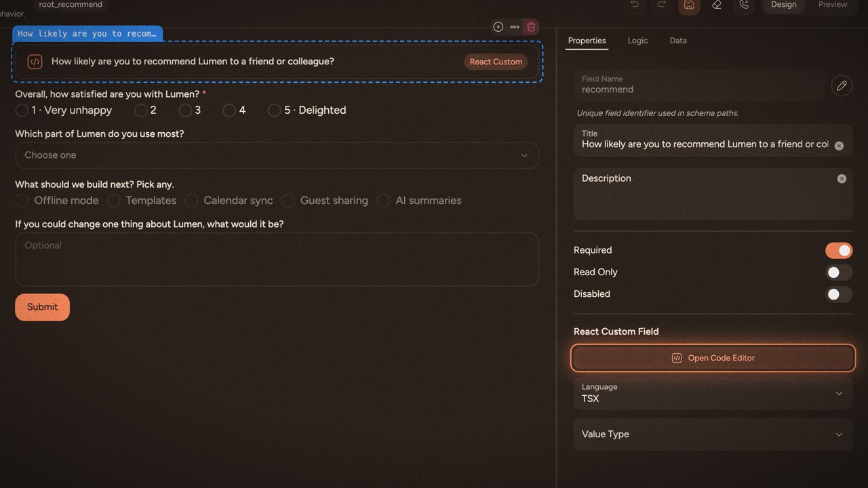Open the Data tab

[678, 41]
